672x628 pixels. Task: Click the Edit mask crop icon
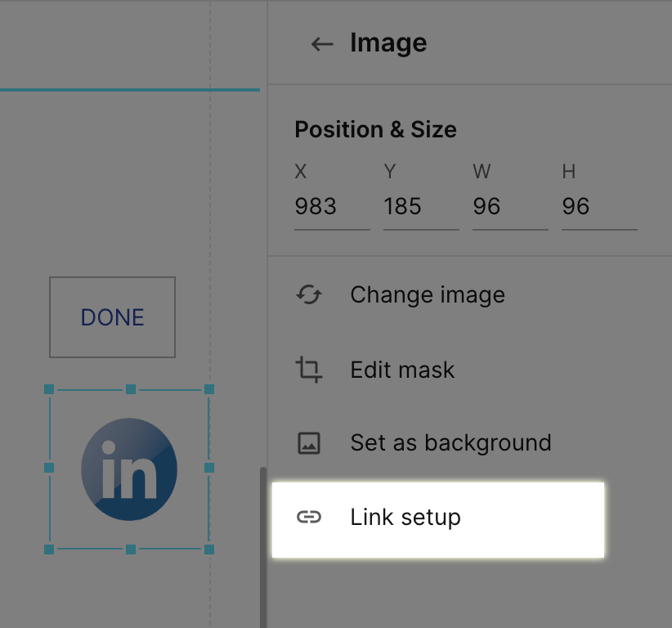pyautogui.click(x=308, y=370)
